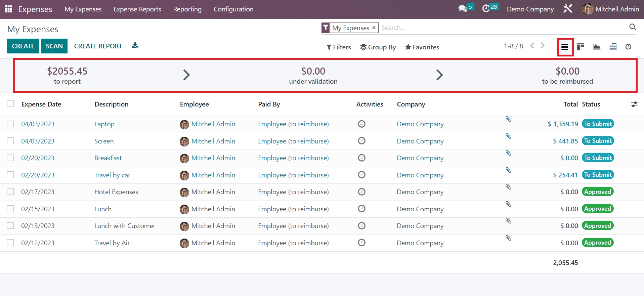644x296 pixels.
Task: Toggle the select-all checkbox in header
Action: (x=10, y=104)
